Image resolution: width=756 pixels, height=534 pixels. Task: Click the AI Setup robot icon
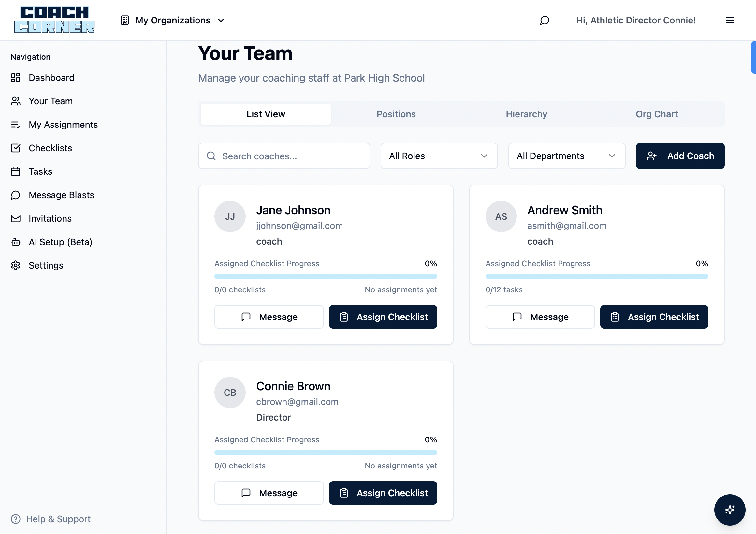click(15, 242)
